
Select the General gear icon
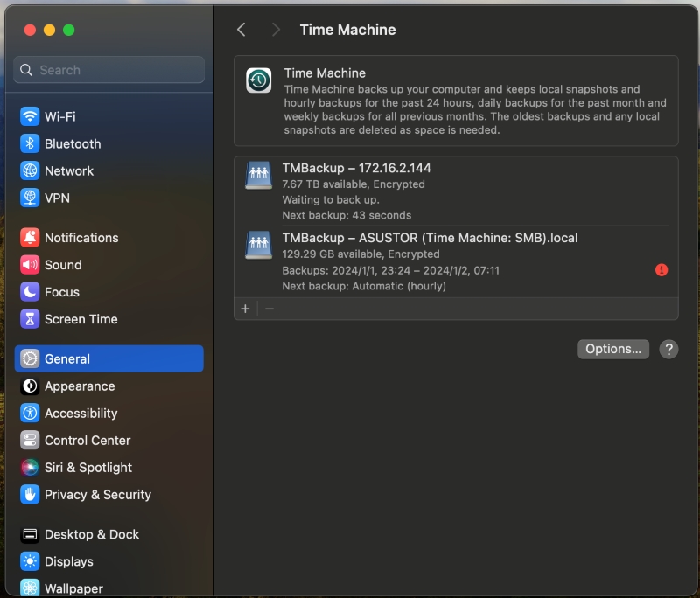point(30,359)
